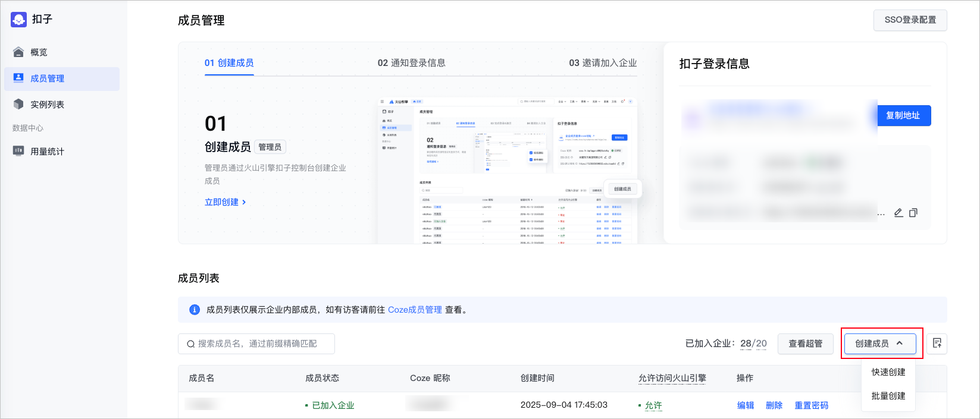Click the 复制地址 button
Viewport: 980px width, 419px height.
click(903, 115)
